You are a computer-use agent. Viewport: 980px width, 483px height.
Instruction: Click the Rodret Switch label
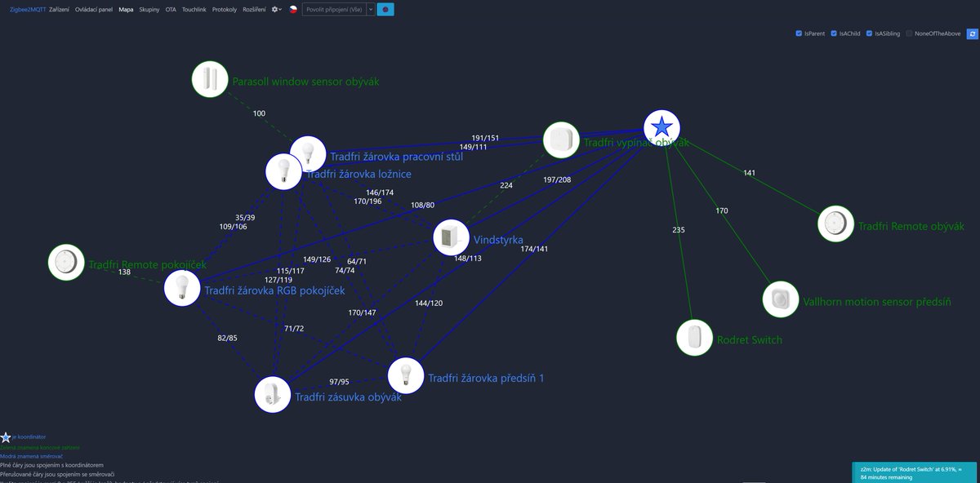click(x=749, y=339)
